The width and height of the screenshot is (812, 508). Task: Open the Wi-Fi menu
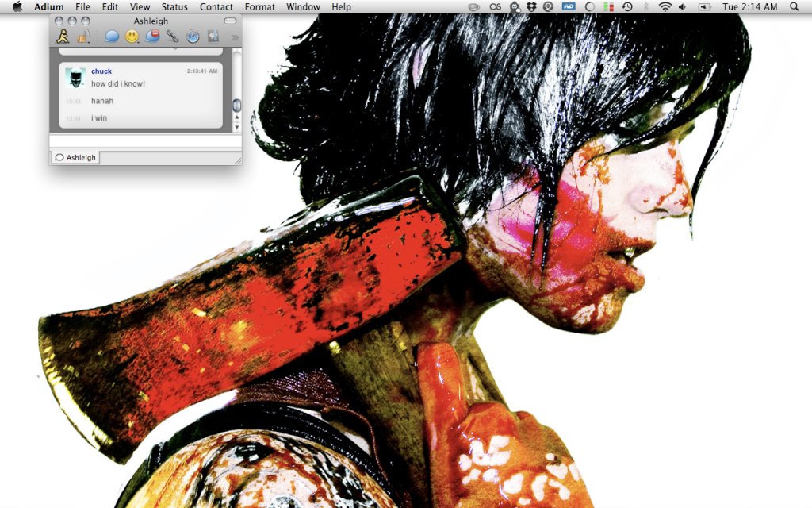tap(665, 6)
